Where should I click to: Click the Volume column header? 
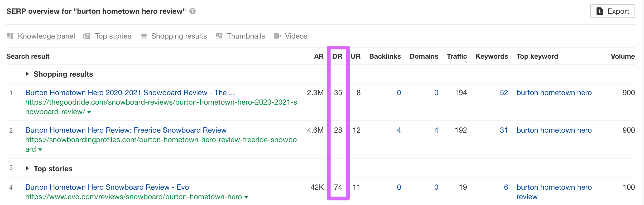click(623, 56)
